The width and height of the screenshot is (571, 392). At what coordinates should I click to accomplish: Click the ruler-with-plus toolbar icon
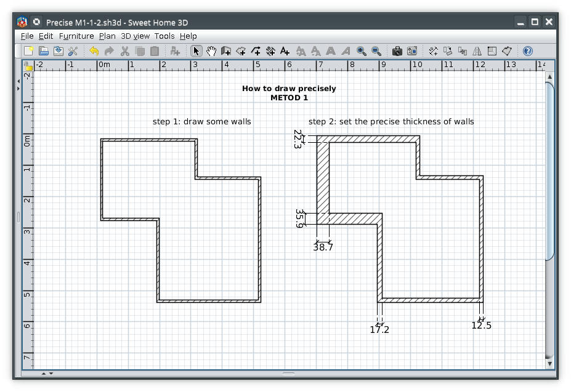coord(433,51)
